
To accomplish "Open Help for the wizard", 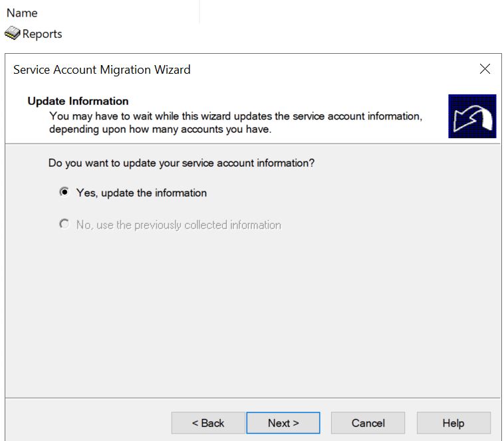I will 453,422.
